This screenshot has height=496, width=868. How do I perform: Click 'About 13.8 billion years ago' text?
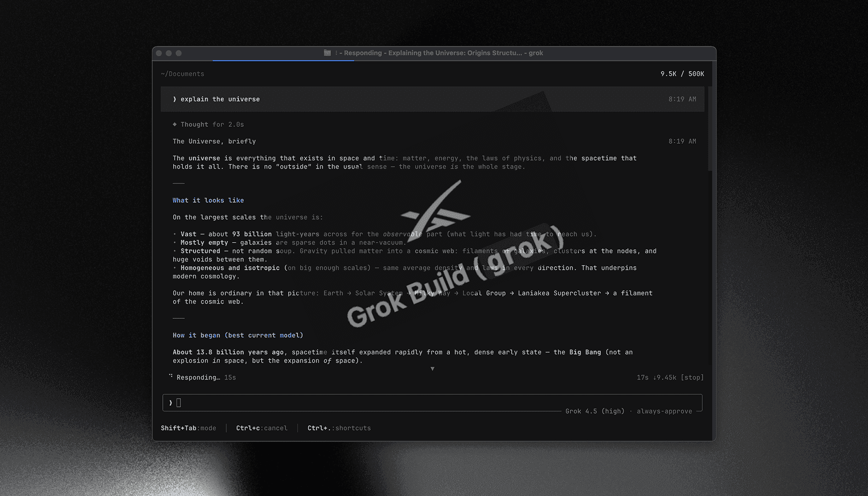pos(228,352)
